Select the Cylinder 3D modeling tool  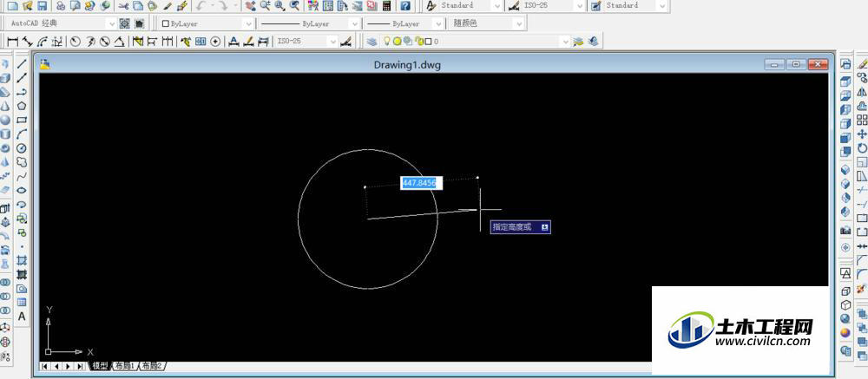[x=5, y=134]
